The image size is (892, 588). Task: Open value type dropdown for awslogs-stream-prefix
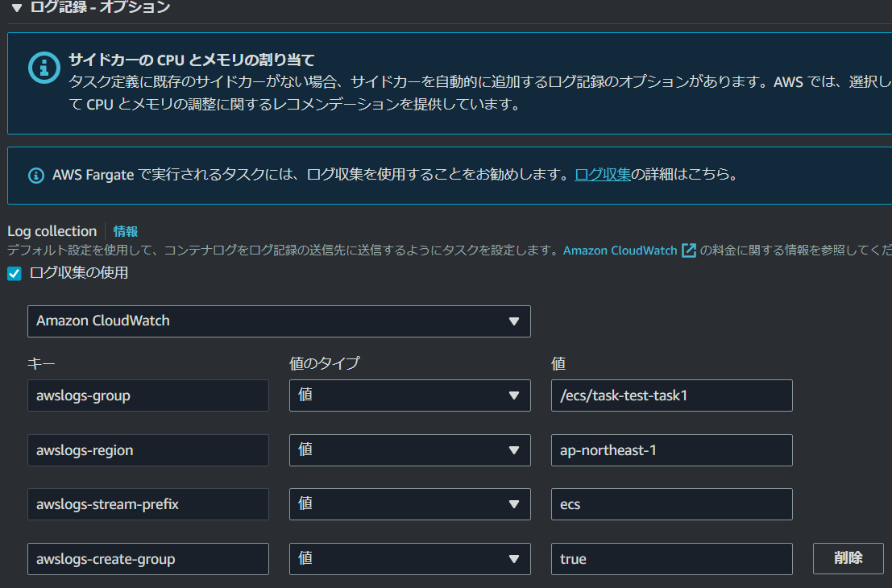pyautogui.click(x=409, y=504)
